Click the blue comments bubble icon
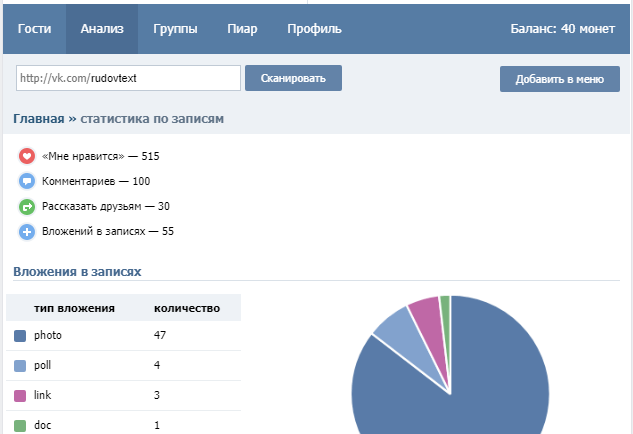 coord(27,181)
